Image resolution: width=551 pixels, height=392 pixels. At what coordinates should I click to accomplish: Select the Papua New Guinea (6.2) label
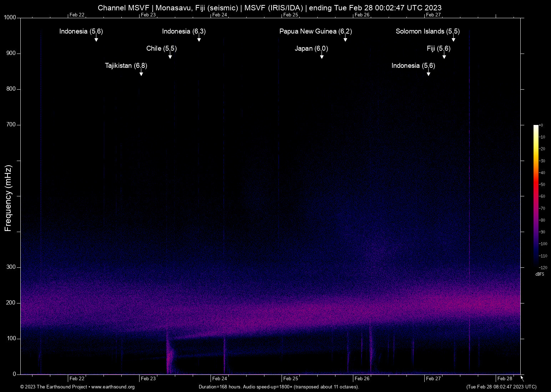pyautogui.click(x=315, y=31)
